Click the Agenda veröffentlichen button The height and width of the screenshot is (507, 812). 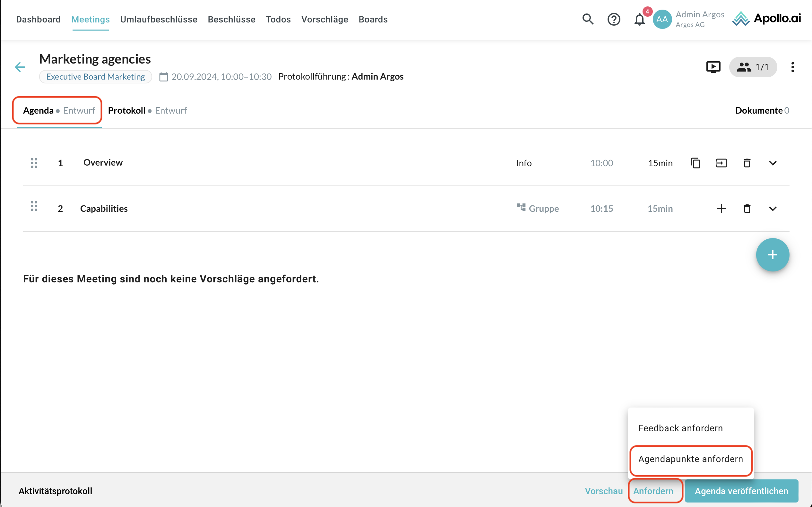741,491
